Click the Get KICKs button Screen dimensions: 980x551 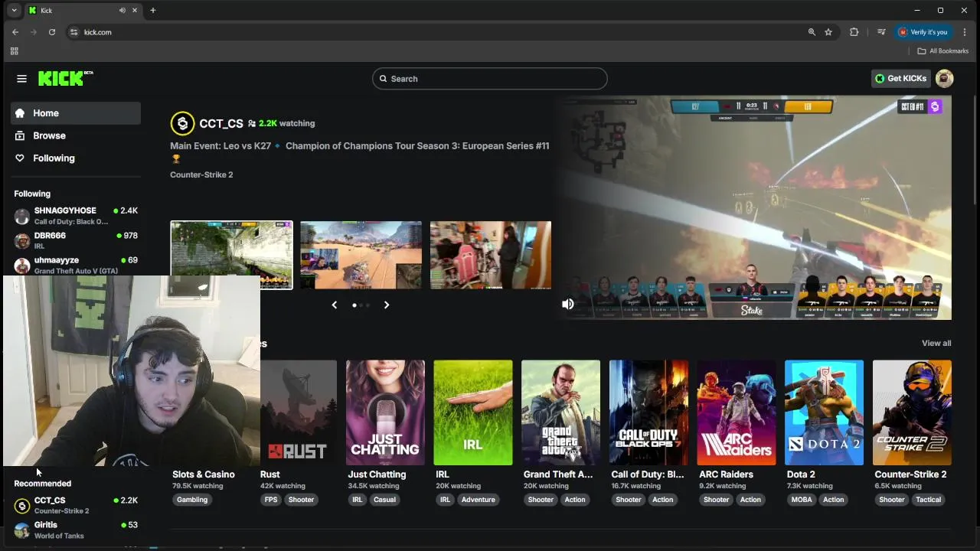click(901, 78)
